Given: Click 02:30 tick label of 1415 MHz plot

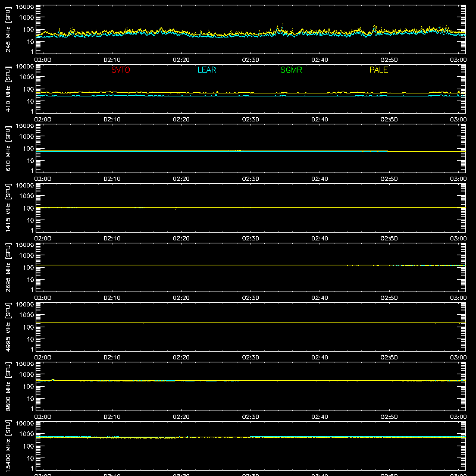Looking at the screenshot, I should (250, 239).
